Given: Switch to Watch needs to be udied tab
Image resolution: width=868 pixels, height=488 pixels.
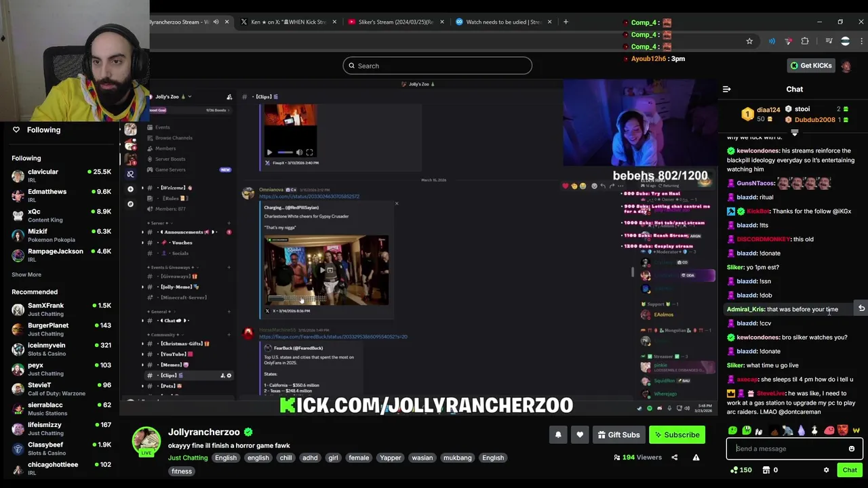Looking at the screenshot, I should tap(503, 22).
